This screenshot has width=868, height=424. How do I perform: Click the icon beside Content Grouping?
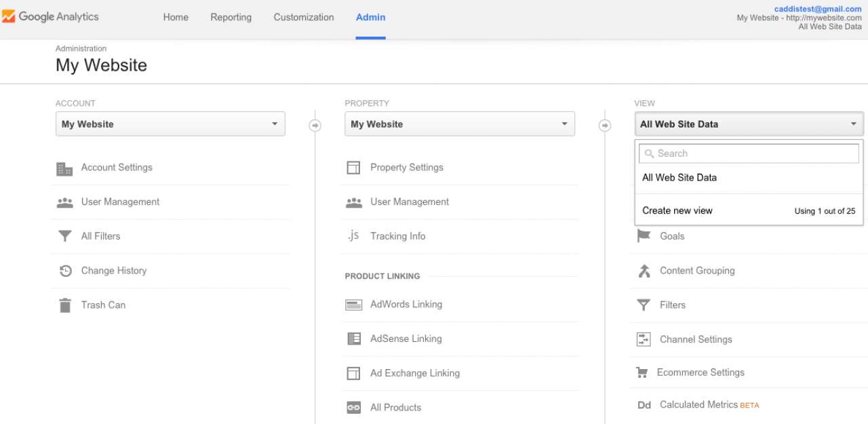pyautogui.click(x=644, y=271)
